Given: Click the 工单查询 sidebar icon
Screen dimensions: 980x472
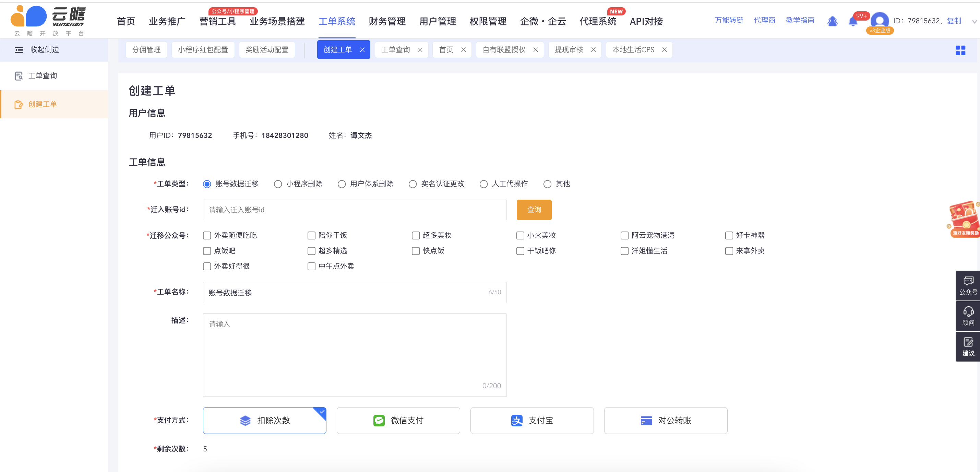Looking at the screenshot, I should [19, 76].
